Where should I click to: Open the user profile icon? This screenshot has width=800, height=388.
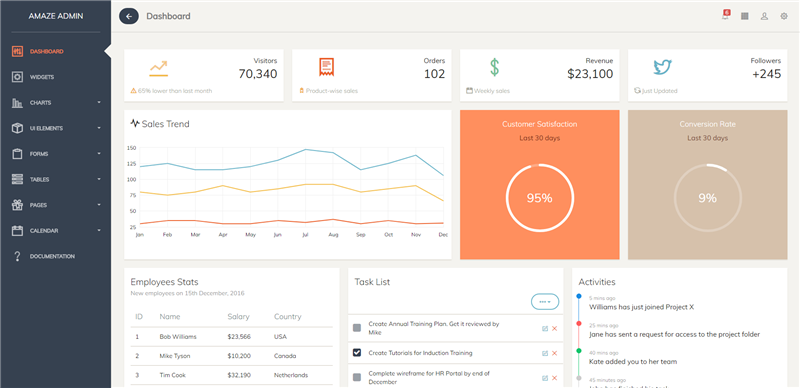[764, 16]
